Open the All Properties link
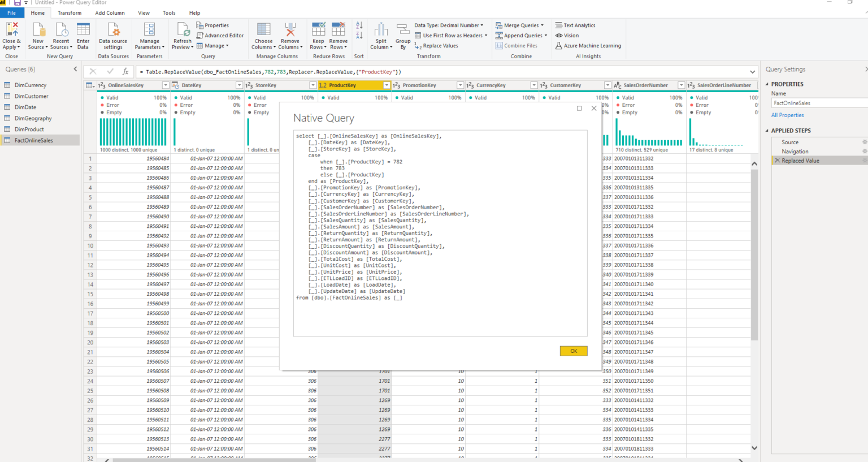The height and width of the screenshot is (462, 868). [787, 115]
